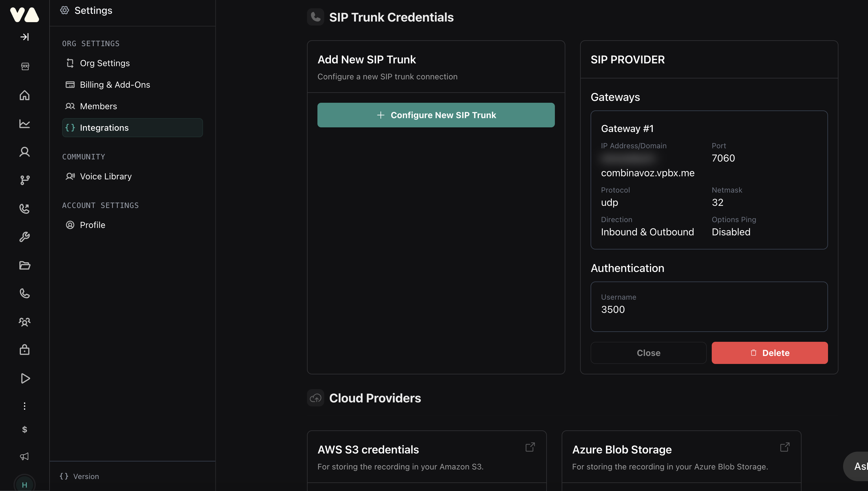Expand the collapsed sidebar arrow icon
Viewport: 868px width, 491px height.
click(x=25, y=37)
